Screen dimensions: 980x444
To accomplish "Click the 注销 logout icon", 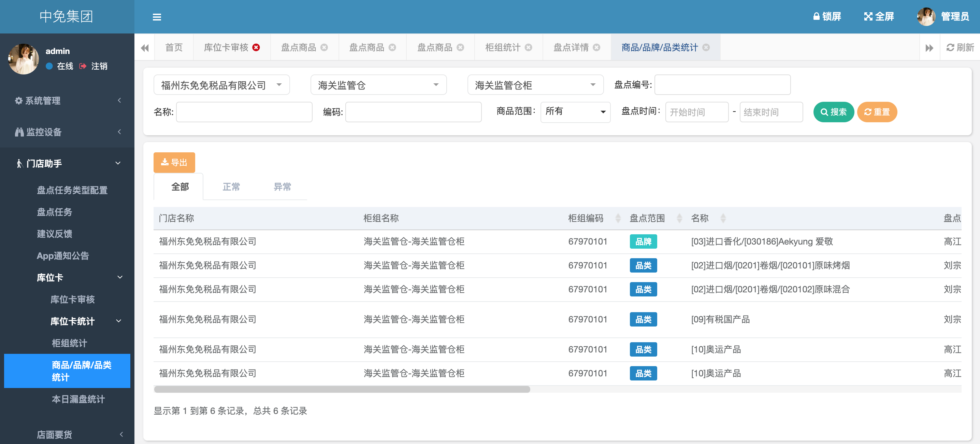I will coord(83,66).
